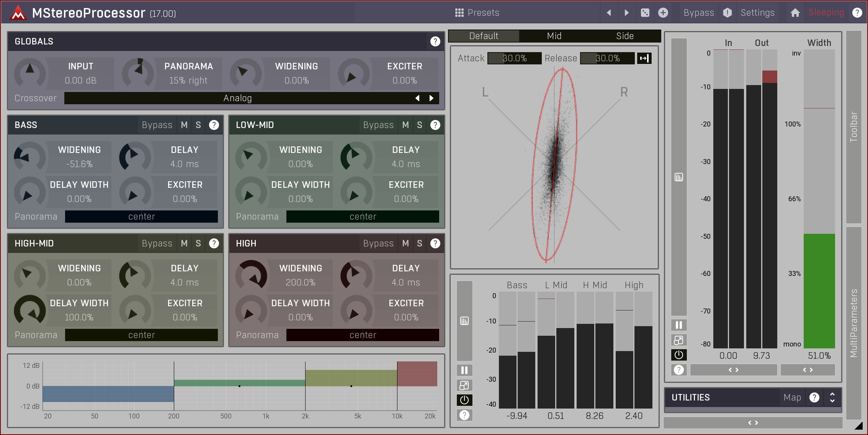Viewport: 868px width, 435px height.
Task: Open GLOBALS section help question mark
Action: coord(435,41)
